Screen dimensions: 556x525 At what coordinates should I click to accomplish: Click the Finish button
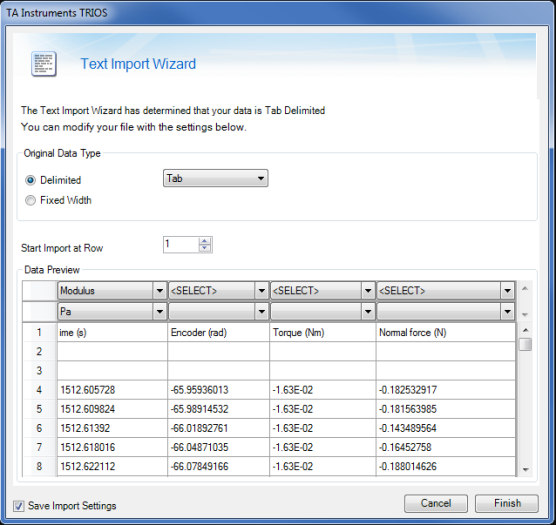pyautogui.click(x=507, y=503)
